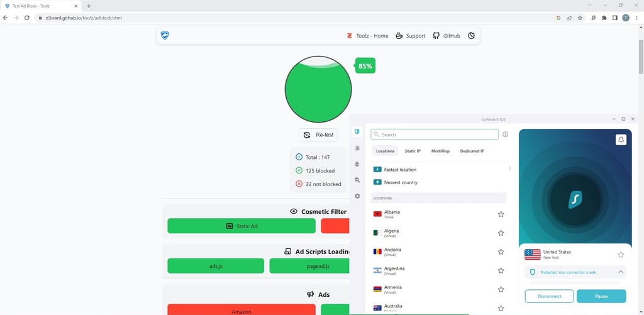Click the Disconnect button

point(549,296)
